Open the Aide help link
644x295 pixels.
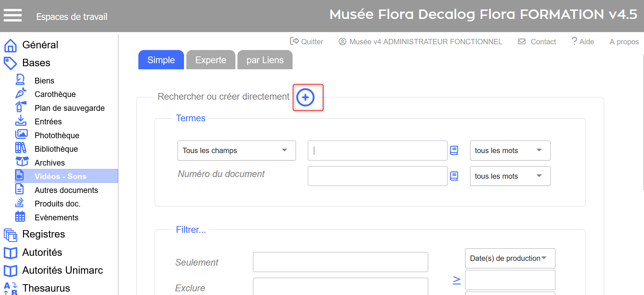[x=583, y=42]
